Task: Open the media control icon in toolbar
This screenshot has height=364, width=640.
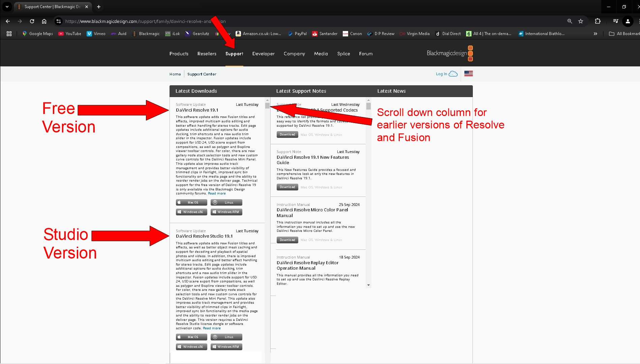Action: pos(616,21)
